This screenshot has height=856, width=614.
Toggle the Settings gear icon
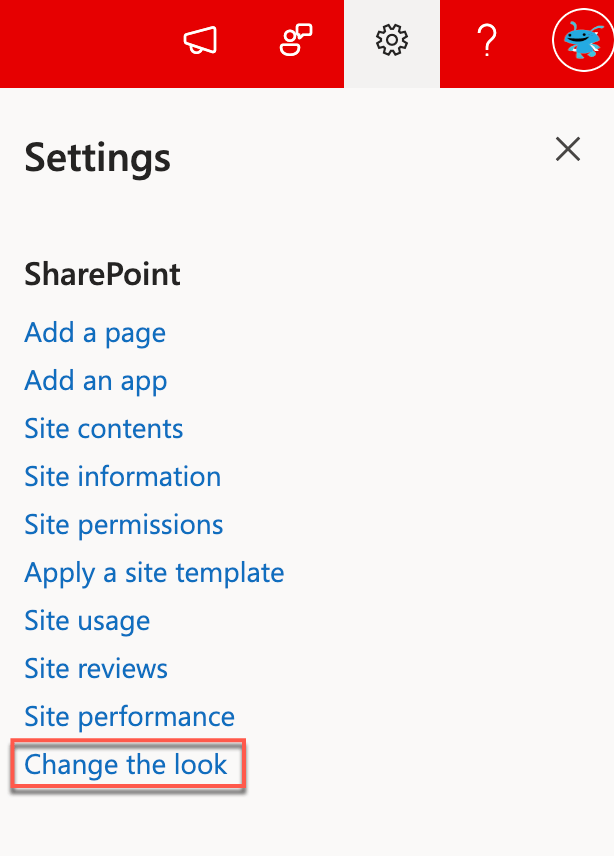[392, 41]
